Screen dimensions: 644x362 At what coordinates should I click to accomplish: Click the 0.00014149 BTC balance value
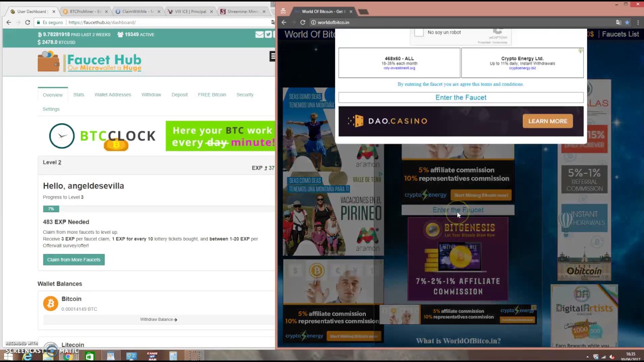79,309
